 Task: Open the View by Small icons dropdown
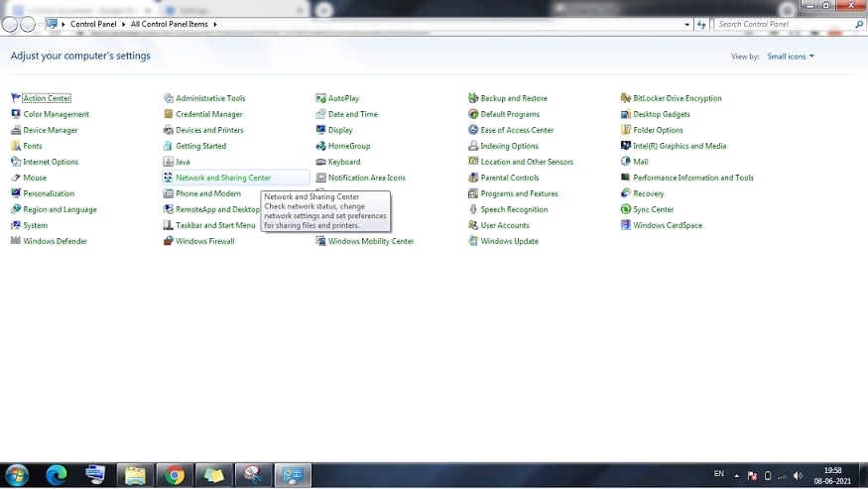(791, 57)
